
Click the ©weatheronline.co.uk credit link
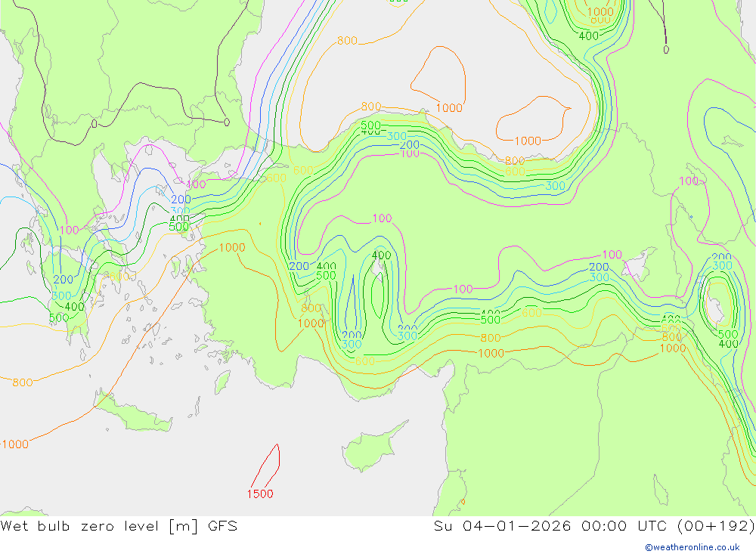[692, 547]
